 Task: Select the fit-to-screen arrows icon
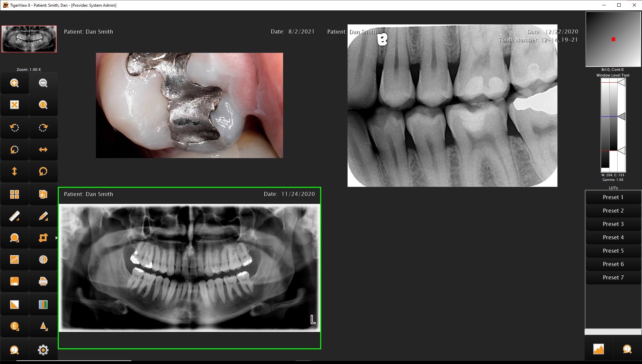click(14, 105)
